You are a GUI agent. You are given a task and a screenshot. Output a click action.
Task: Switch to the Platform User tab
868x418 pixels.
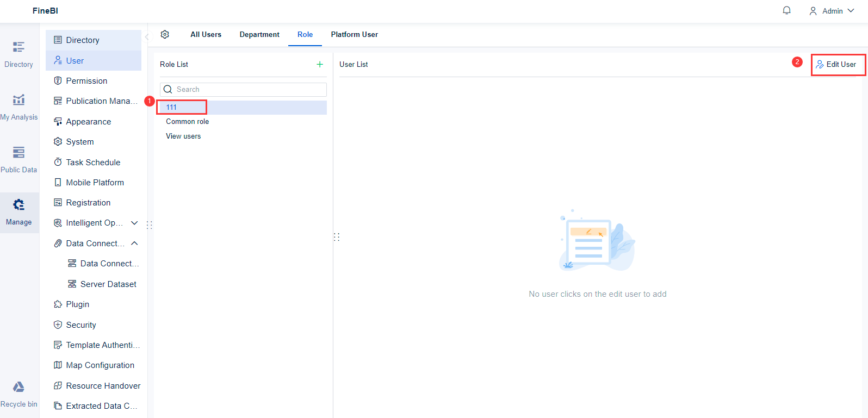[354, 34]
